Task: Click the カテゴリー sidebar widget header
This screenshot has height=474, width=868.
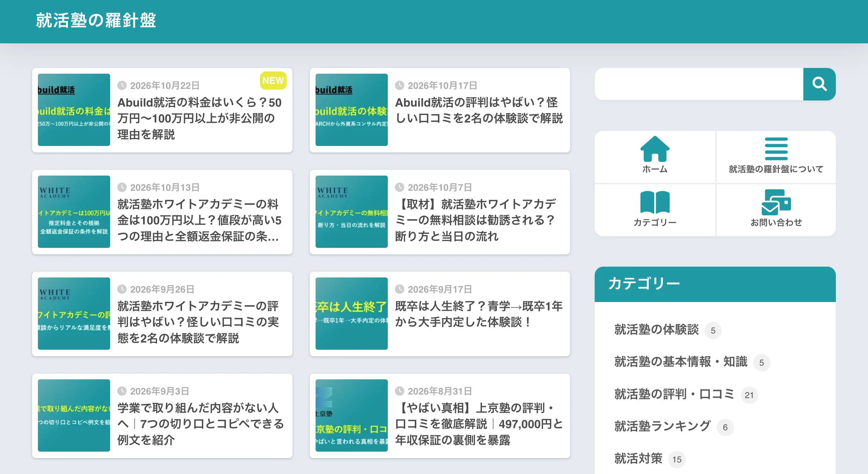Action: coord(715,284)
